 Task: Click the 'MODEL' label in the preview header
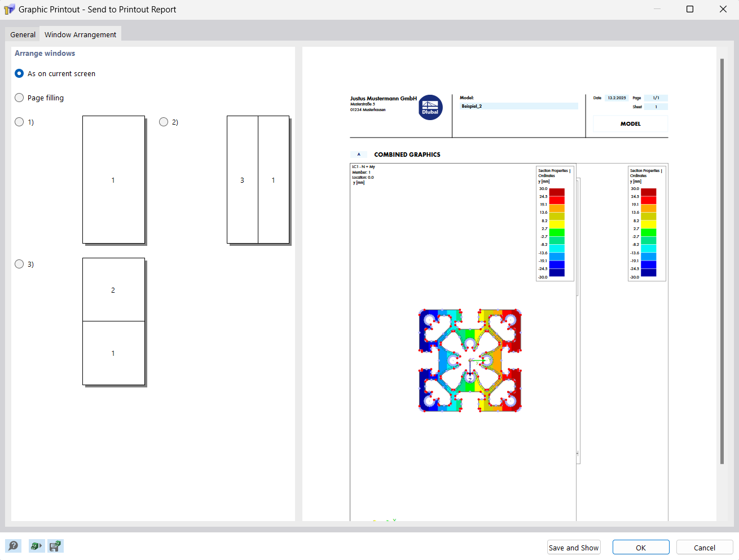(630, 124)
